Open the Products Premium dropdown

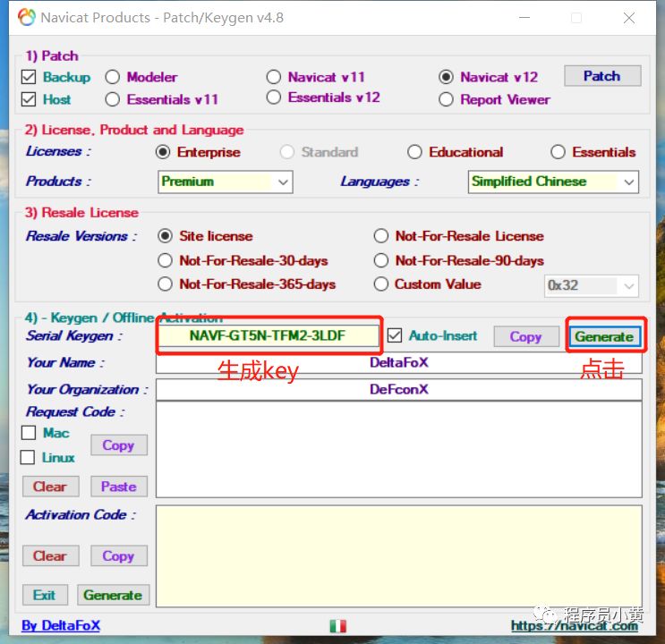pyautogui.click(x=226, y=182)
